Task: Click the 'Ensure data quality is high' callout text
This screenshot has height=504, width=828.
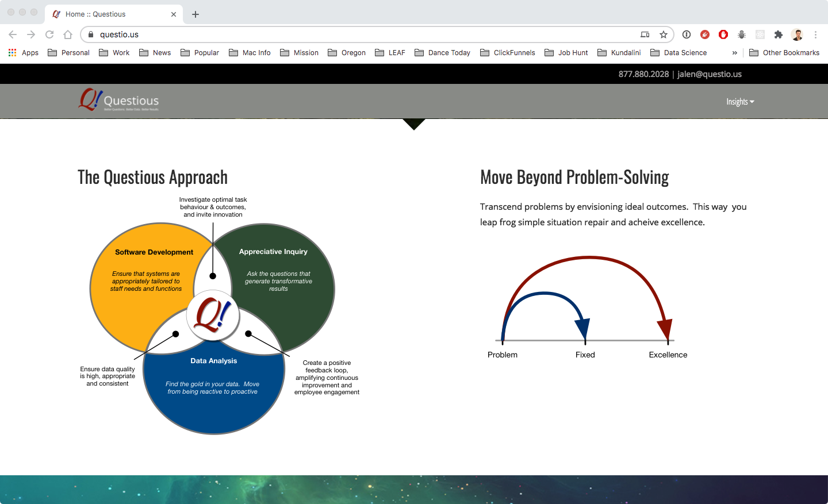Action: pyautogui.click(x=108, y=376)
